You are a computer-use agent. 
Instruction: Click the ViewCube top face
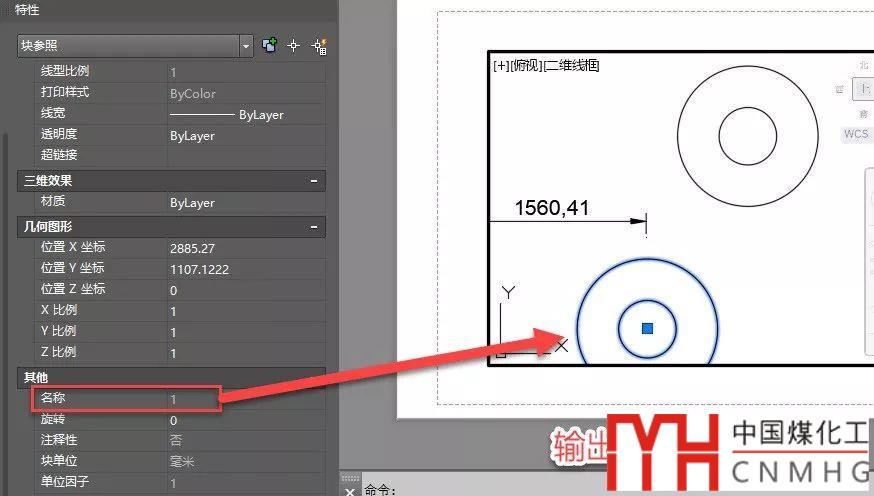[x=863, y=89]
